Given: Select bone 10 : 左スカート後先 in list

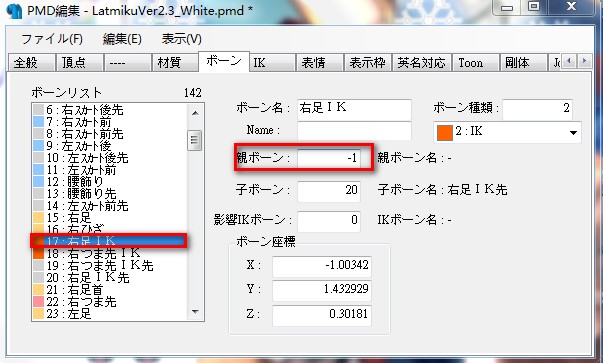Looking at the screenshot, I should coord(110,158).
